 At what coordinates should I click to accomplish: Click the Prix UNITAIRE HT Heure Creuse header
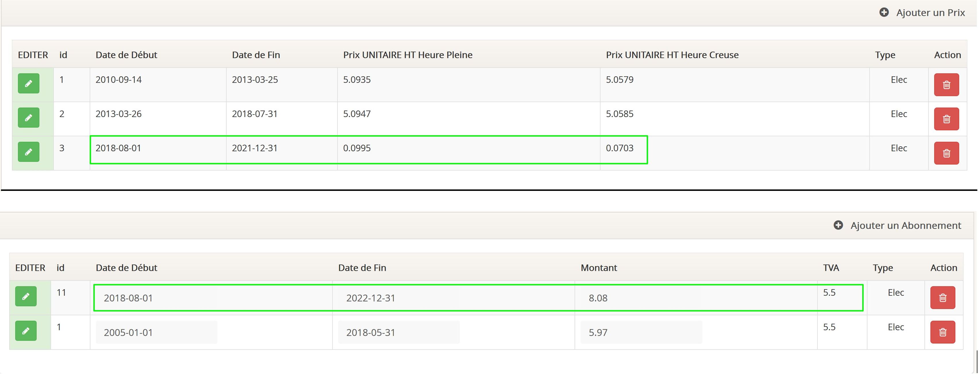pyautogui.click(x=672, y=55)
